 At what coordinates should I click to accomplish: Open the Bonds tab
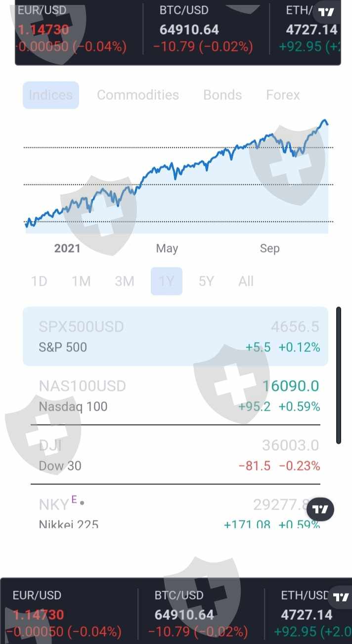(x=222, y=95)
